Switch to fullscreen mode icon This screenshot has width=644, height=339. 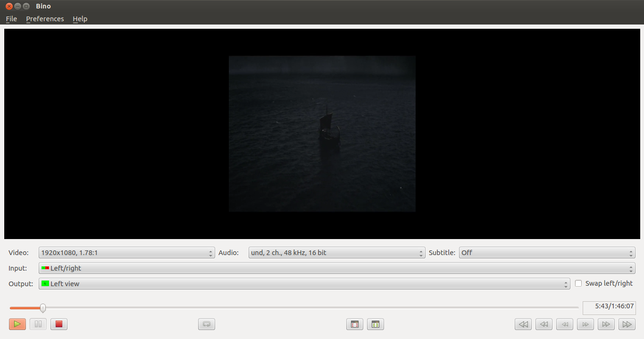tap(355, 324)
